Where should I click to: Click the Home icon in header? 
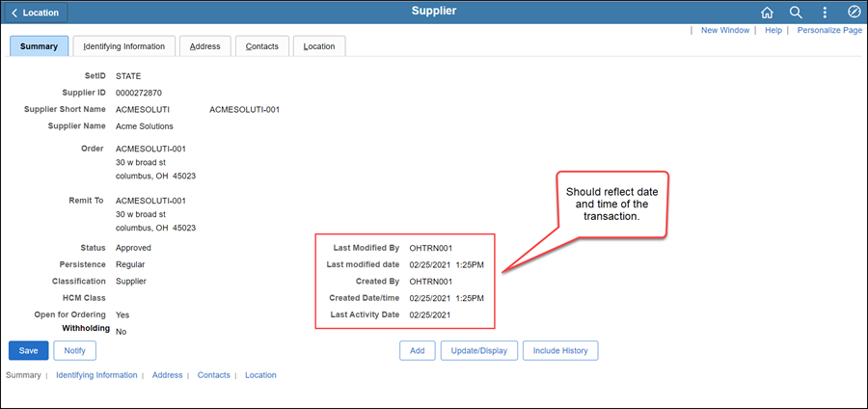[x=768, y=13]
